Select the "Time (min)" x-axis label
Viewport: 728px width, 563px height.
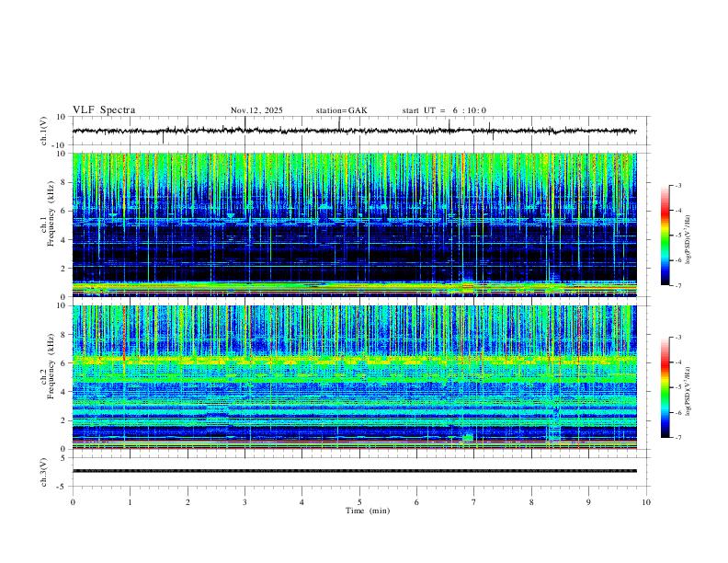[368, 511]
